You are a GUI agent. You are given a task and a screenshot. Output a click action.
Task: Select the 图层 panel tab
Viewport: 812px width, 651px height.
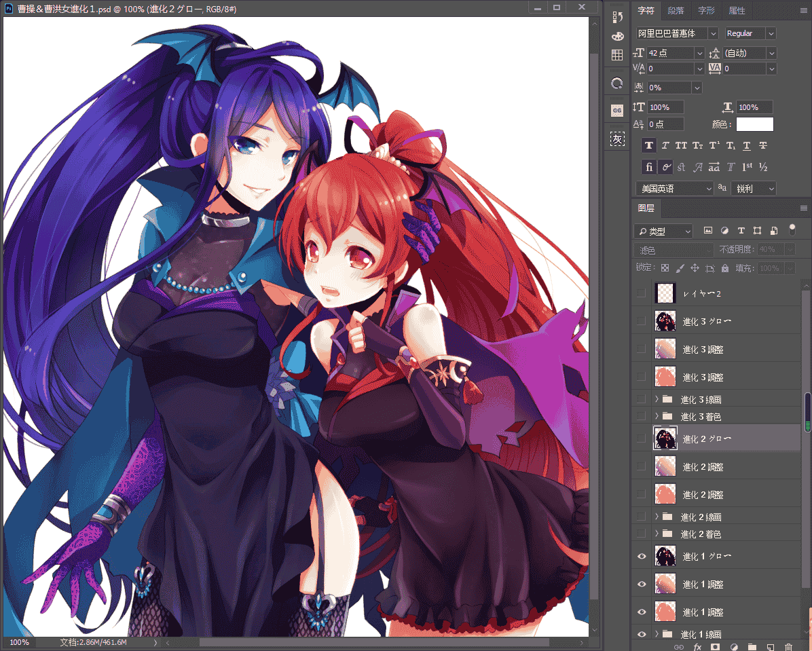click(646, 208)
